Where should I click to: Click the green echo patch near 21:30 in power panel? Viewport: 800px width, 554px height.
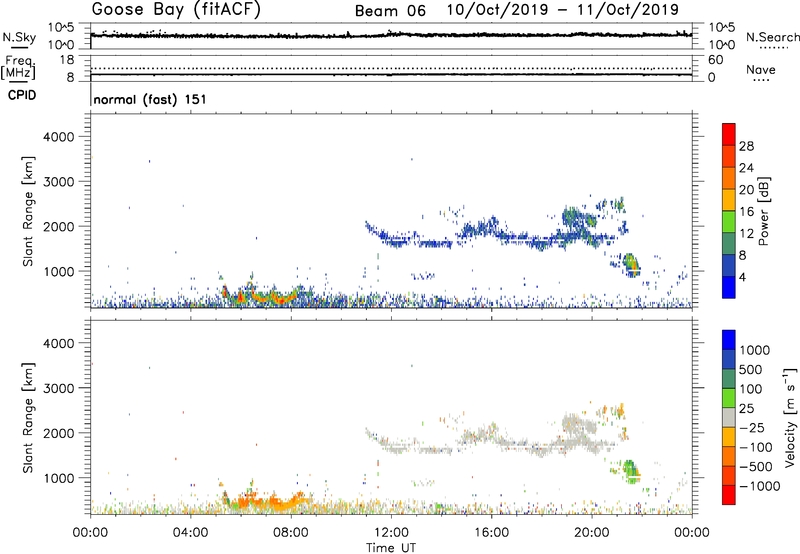click(632, 264)
